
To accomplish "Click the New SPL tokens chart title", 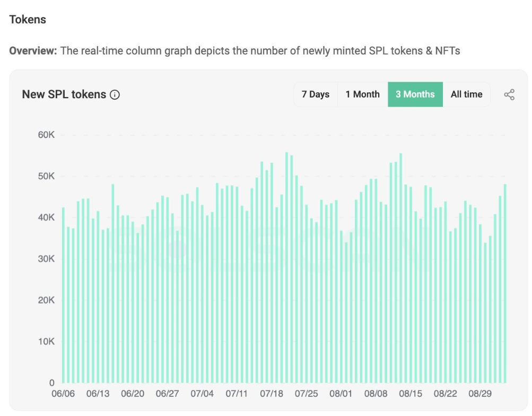I will 64,95.
